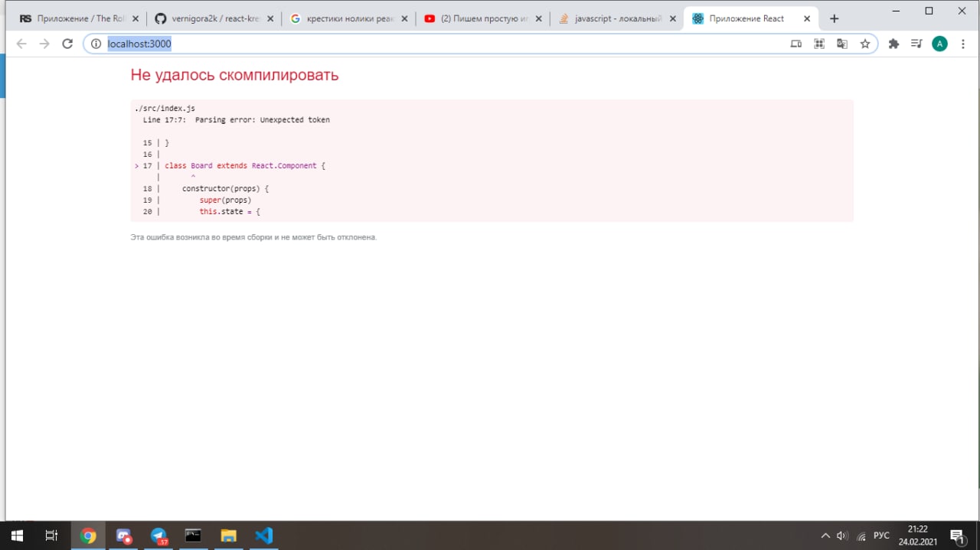Open the network icon in system tray
Image resolution: width=980 pixels, height=550 pixels.
[x=862, y=536]
